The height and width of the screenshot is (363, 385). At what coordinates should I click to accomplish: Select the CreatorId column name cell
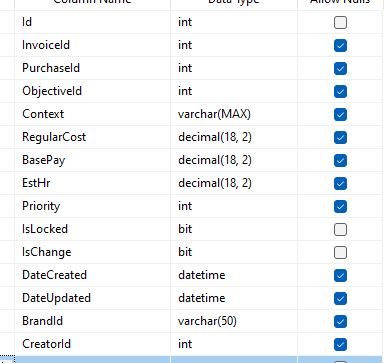(92, 344)
